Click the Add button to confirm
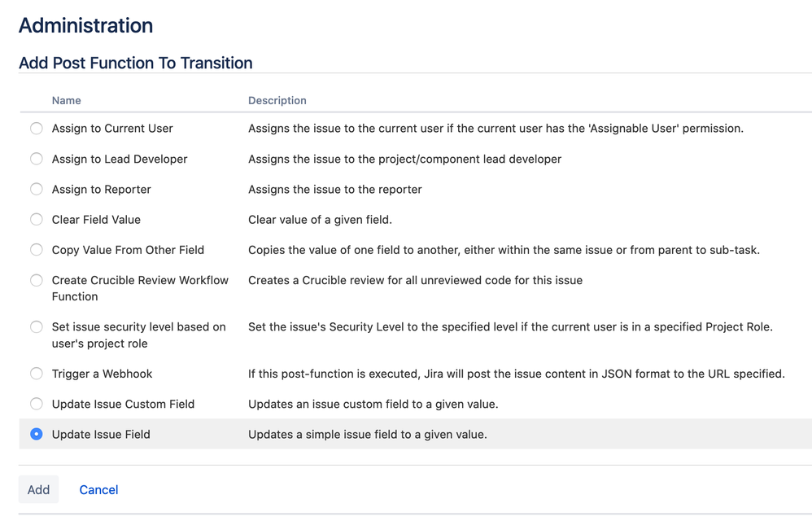The width and height of the screenshot is (812, 521). pyautogui.click(x=38, y=489)
